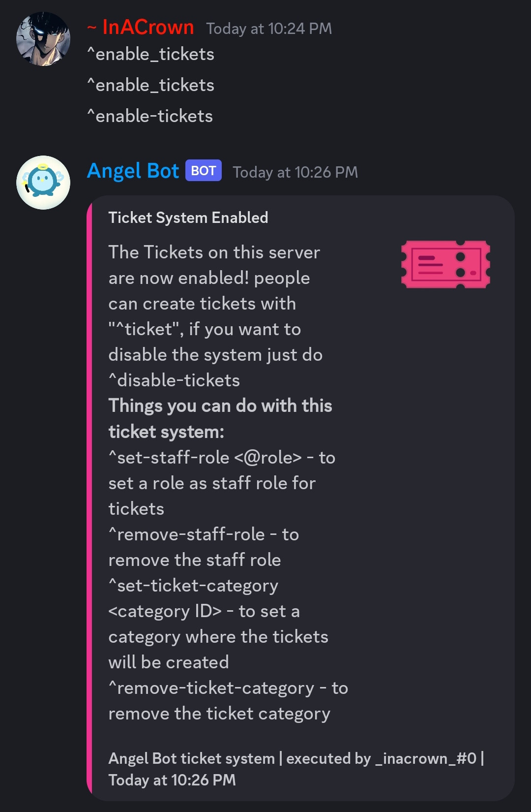Click the ^set-staff-role command line
The image size is (531, 812).
coord(222,457)
